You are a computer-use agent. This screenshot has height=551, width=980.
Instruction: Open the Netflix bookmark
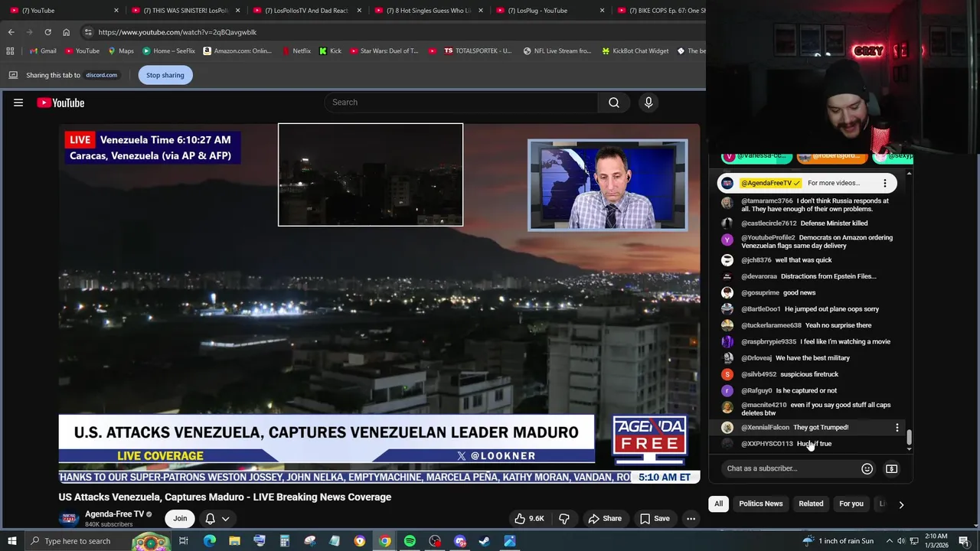[x=296, y=51]
